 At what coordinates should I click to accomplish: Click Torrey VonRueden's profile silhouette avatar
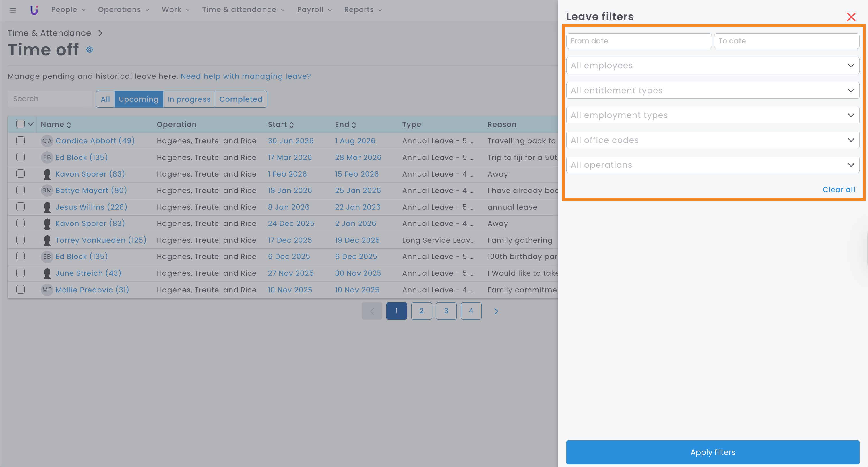point(47,240)
